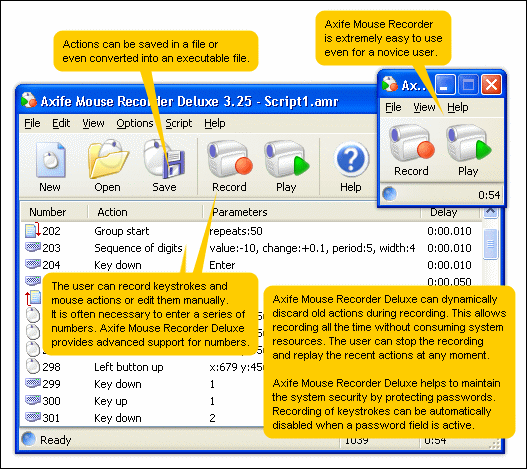
Task: Click the group start icon on row 202
Action: pyautogui.click(x=33, y=230)
